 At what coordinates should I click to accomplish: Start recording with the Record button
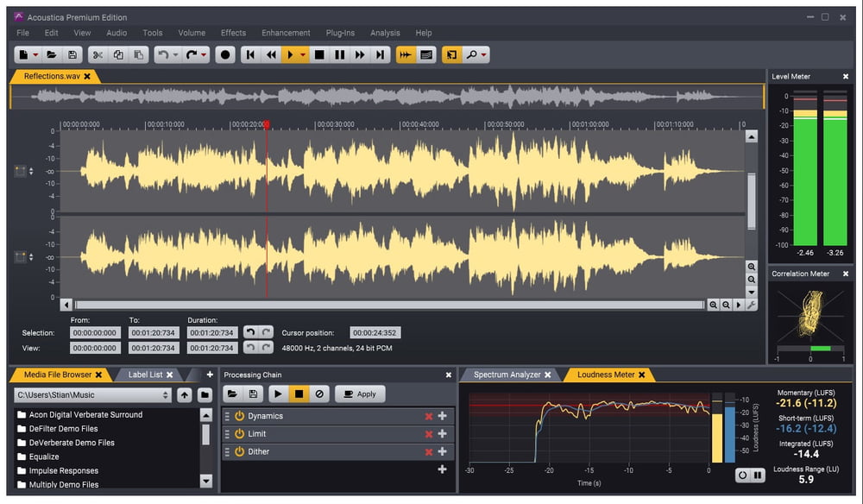point(225,54)
